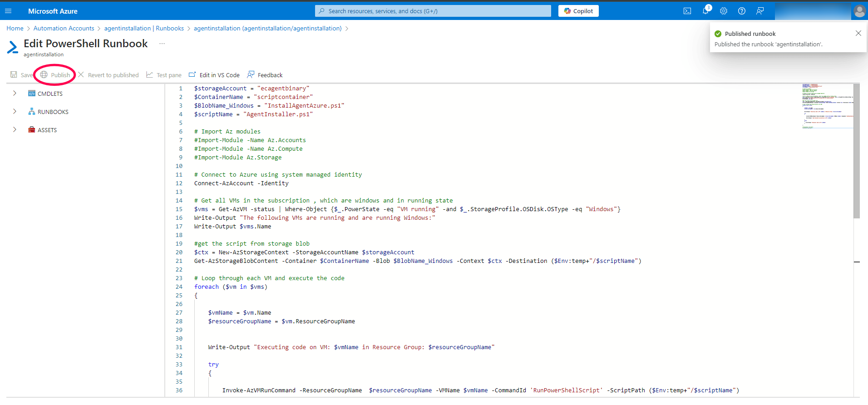Open portal settings gear

[x=724, y=11]
